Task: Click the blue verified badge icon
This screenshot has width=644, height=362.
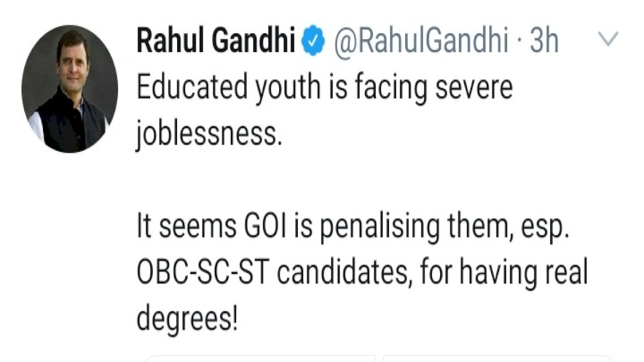Action: click(313, 42)
